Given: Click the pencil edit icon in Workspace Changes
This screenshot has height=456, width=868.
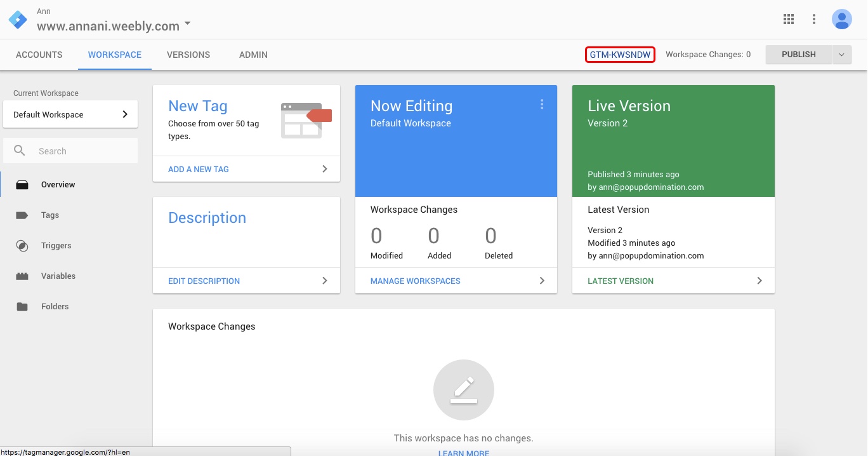Looking at the screenshot, I should (464, 390).
